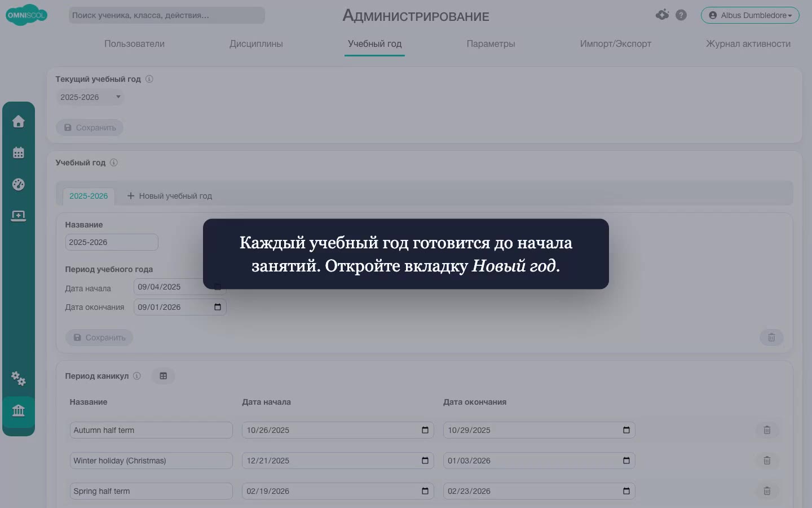Select the 2025-2026 year tab

[89, 196]
